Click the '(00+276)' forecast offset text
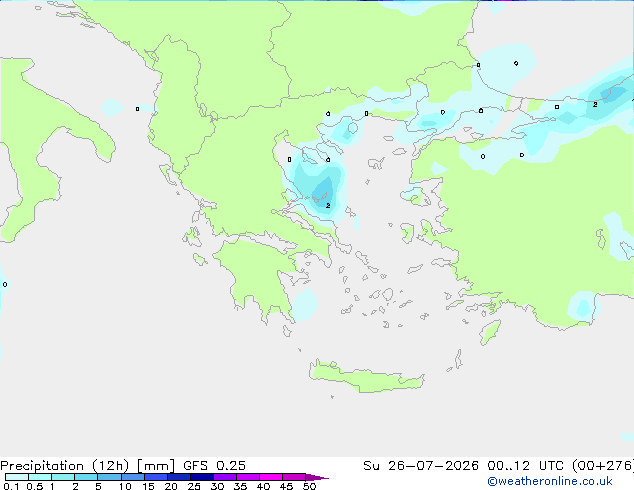634x490 pixels. click(603, 466)
